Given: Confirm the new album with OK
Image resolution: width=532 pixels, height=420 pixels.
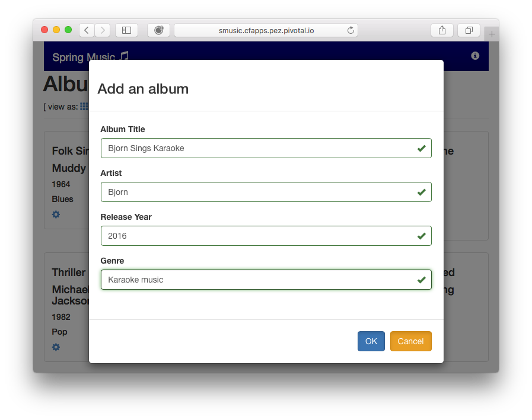Looking at the screenshot, I should 371,341.
